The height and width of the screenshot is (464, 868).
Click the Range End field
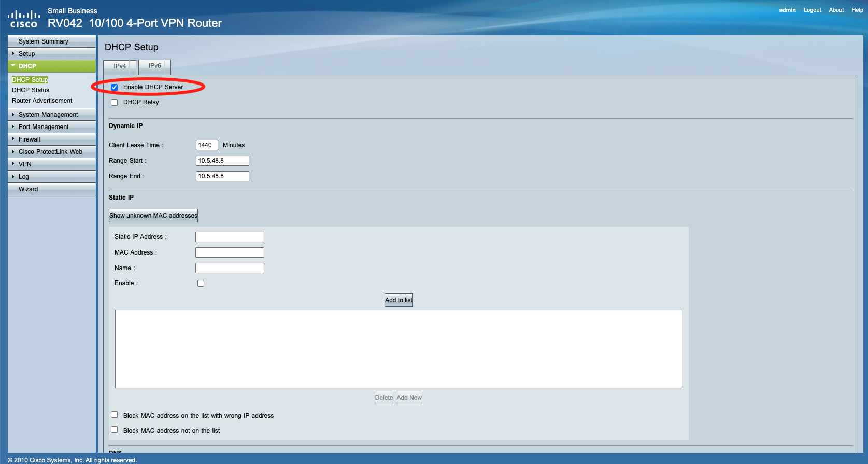click(222, 176)
